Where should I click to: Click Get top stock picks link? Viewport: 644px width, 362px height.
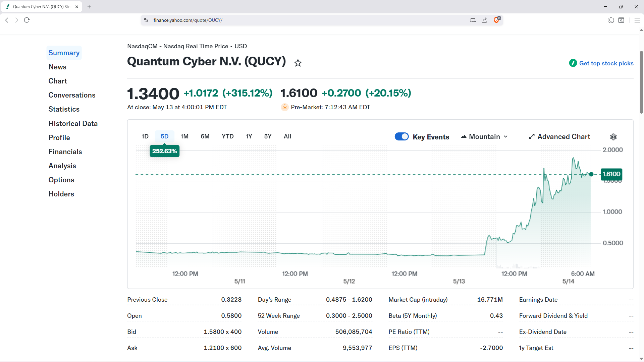[x=606, y=63]
